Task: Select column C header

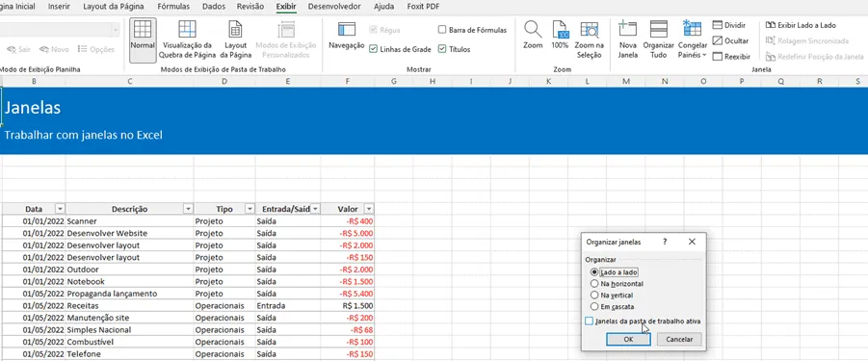Action: (129, 81)
